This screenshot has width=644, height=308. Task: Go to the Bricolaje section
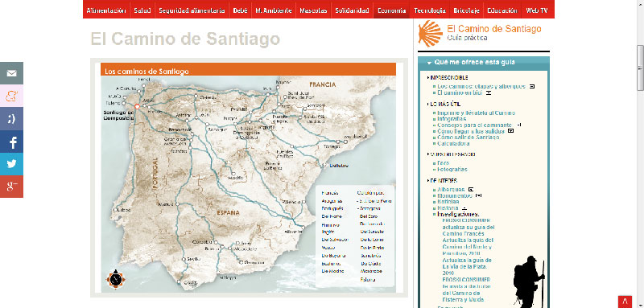(467, 10)
